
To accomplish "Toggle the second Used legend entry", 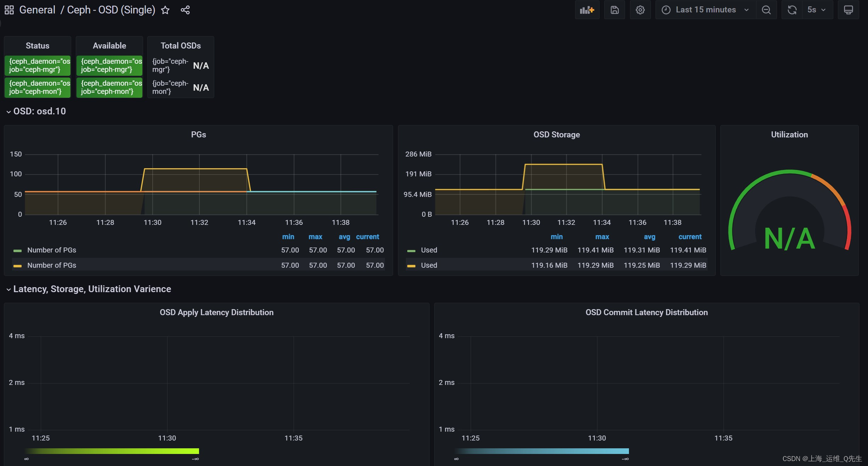I will [x=429, y=265].
